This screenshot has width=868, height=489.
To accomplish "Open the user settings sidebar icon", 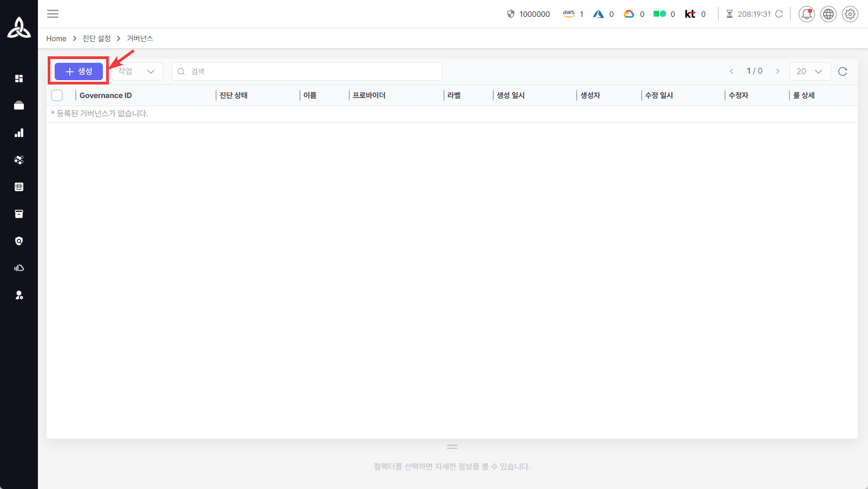I will tap(19, 295).
